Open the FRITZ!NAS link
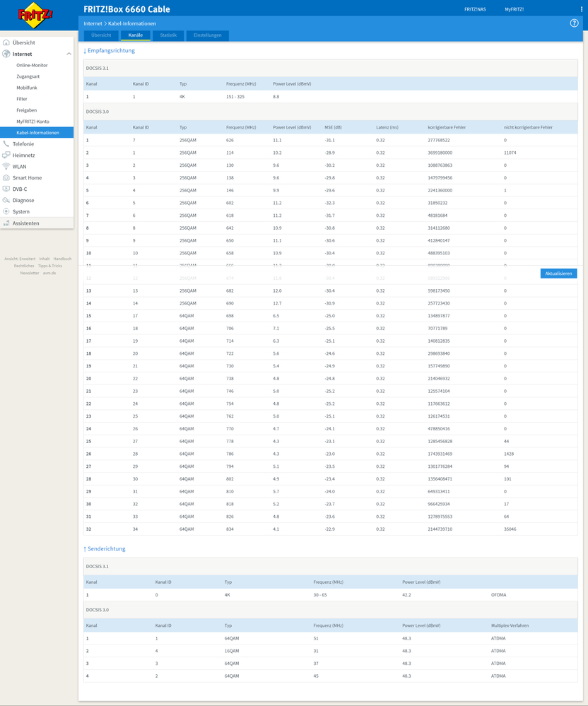Image resolution: width=588 pixels, height=706 pixels. pyautogui.click(x=475, y=9)
